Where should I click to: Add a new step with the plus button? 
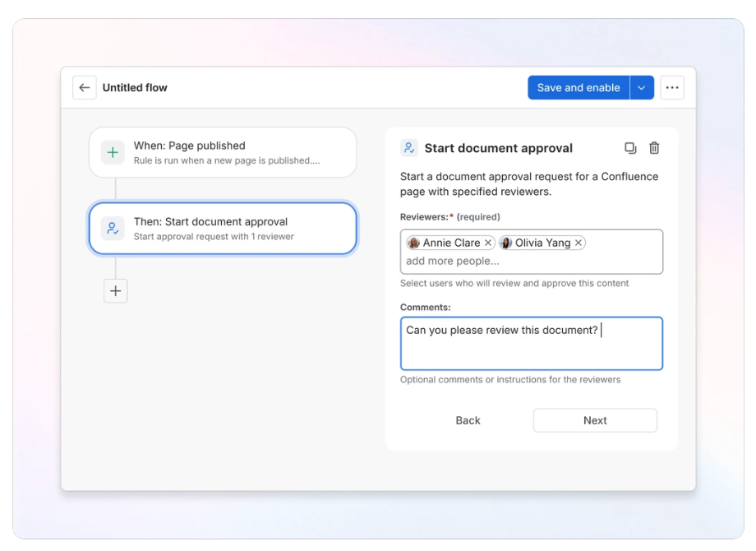pyautogui.click(x=116, y=291)
